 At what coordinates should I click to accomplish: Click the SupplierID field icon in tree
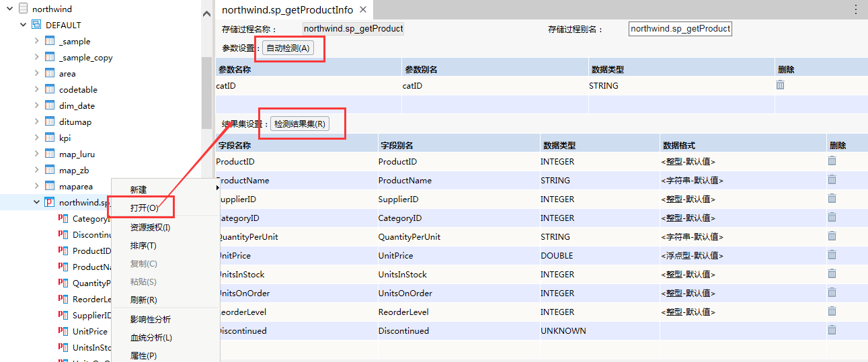point(63,315)
